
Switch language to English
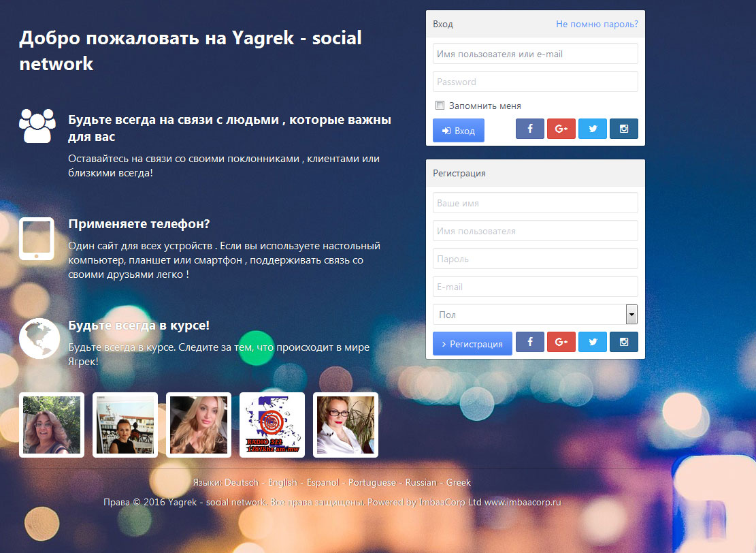(282, 482)
